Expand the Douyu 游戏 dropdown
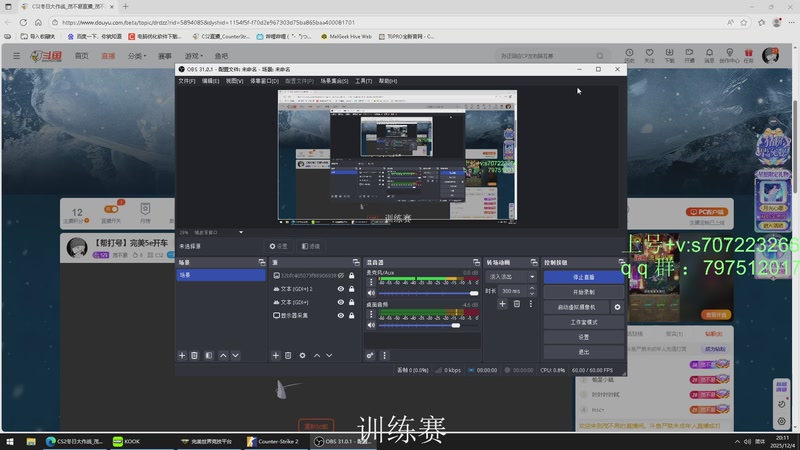 click(193, 56)
